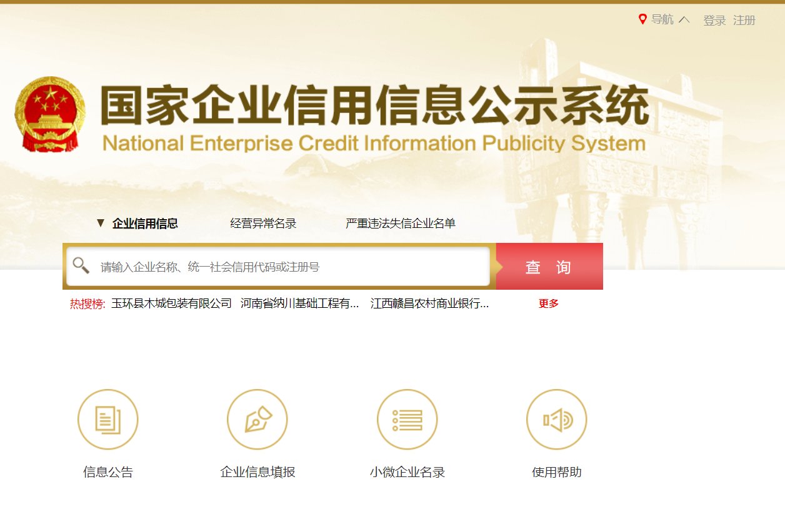Click the triangle marker beside 企业信用信息
Viewport: 785px width, 532px height.
pyautogui.click(x=101, y=223)
